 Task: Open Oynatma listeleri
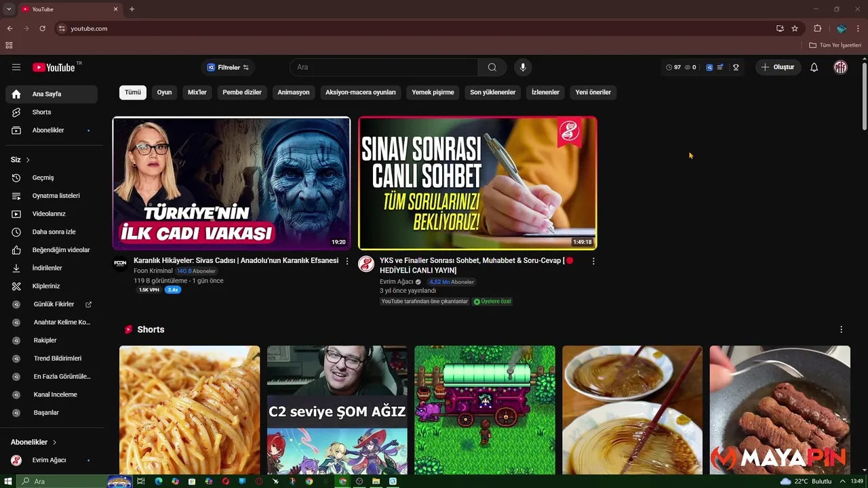coord(52,196)
